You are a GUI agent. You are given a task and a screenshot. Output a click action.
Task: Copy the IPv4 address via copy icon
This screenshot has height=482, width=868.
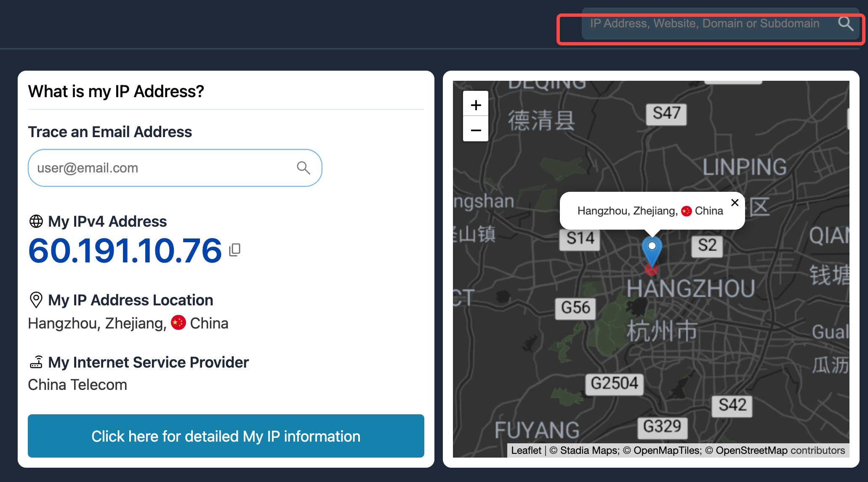point(235,250)
